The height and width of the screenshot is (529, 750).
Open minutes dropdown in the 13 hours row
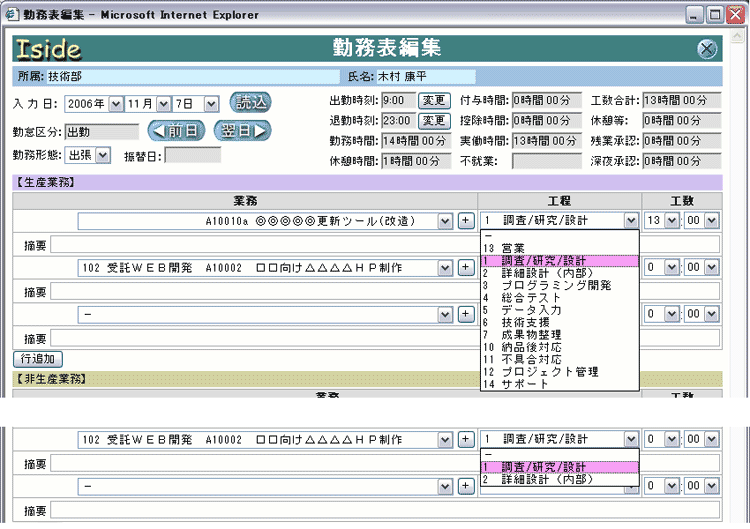(x=712, y=220)
